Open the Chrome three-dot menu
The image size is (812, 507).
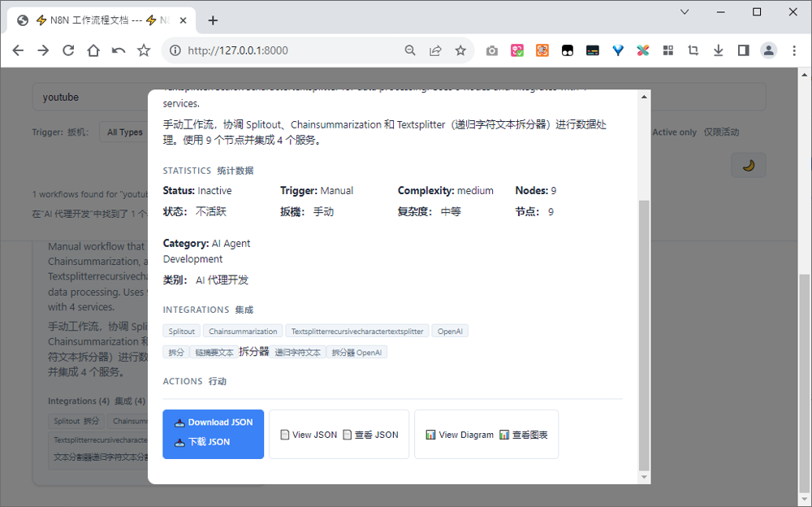pos(794,50)
